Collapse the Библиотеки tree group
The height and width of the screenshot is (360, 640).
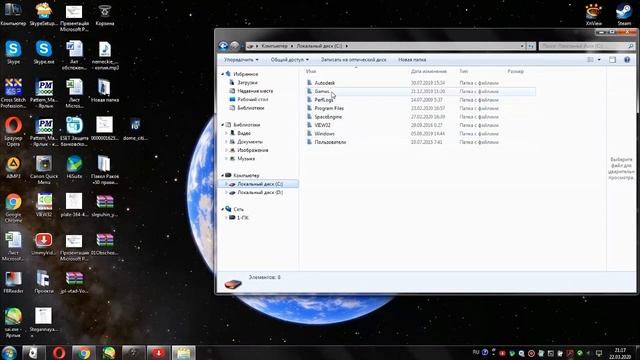pos(223,124)
